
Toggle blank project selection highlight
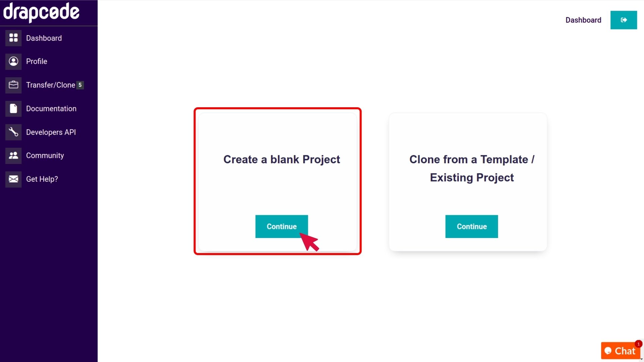pos(278,181)
